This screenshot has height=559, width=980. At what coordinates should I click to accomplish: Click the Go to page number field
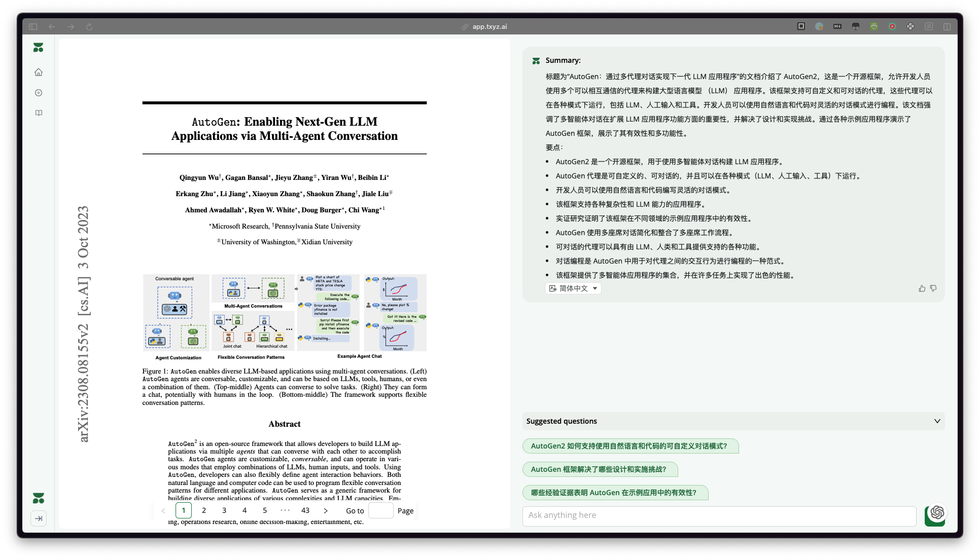click(x=380, y=510)
